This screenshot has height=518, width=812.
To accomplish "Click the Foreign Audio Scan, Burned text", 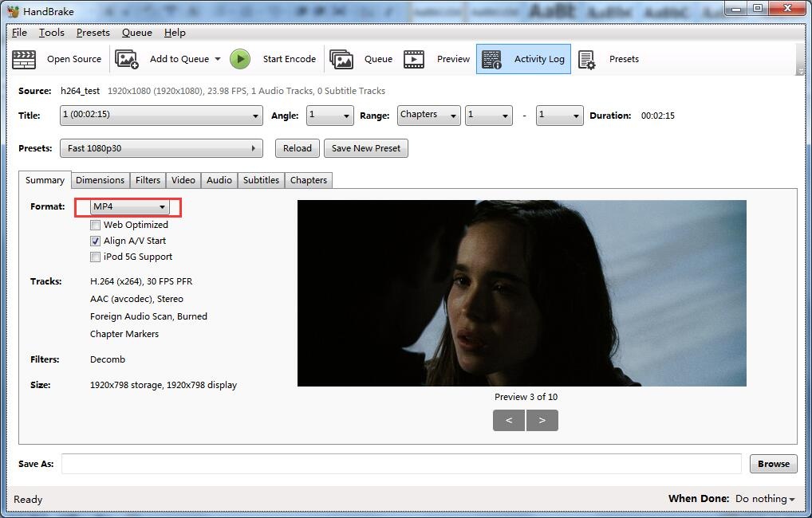I will pos(148,316).
